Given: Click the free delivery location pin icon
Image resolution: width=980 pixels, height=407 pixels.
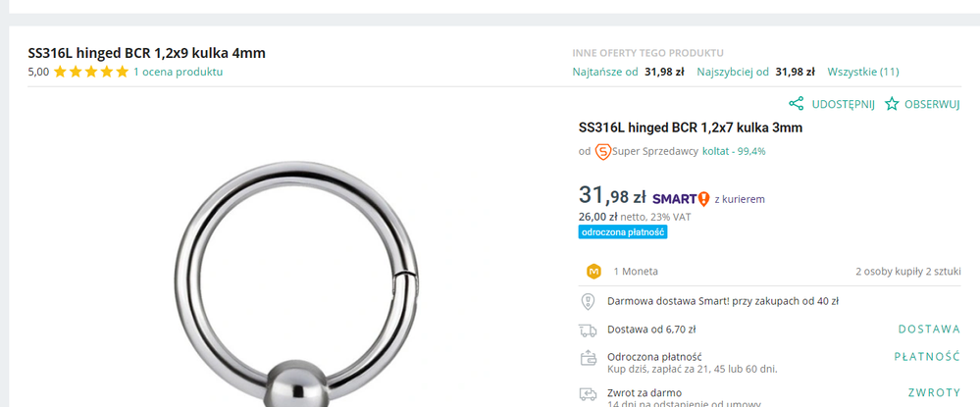Looking at the screenshot, I should click(589, 301).
